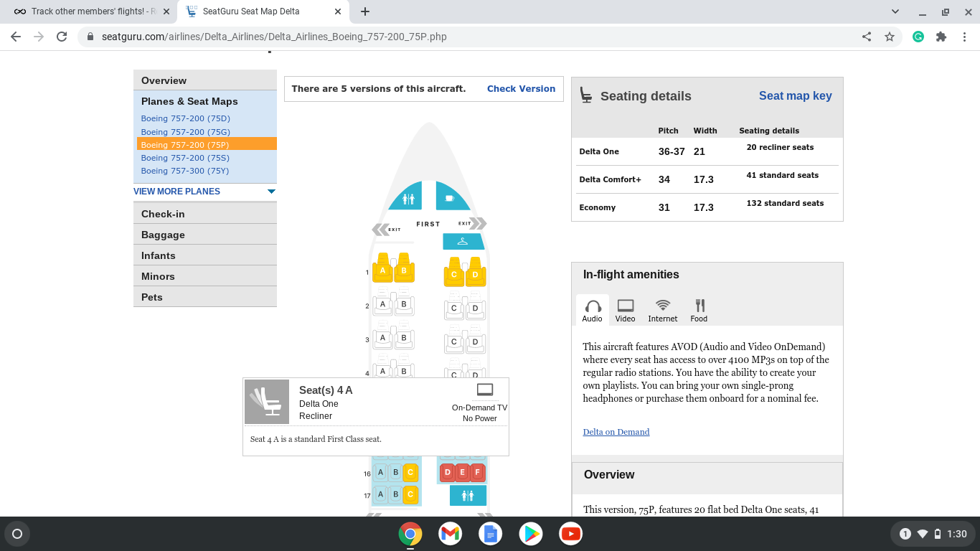
Task: Open the Infants sidebar section
Action: click(205, 255)
